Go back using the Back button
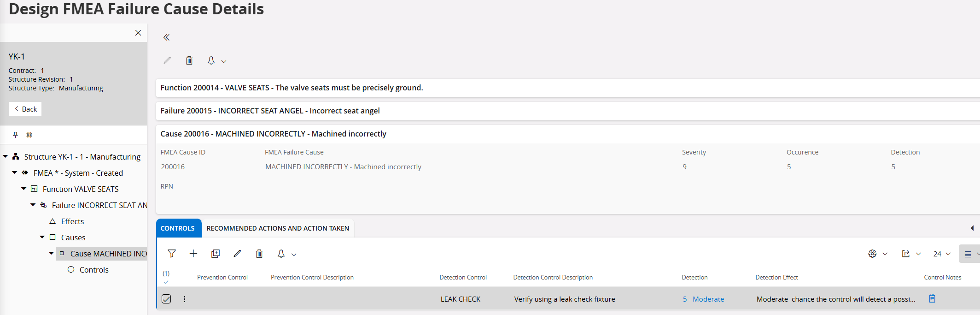Screen dimensions: 980x315 point(25,109)
